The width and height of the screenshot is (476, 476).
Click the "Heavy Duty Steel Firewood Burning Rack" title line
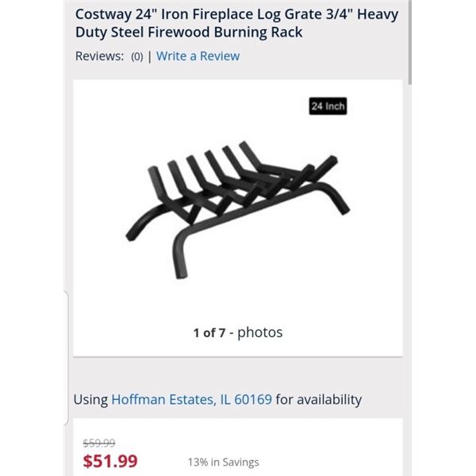click(189, 33)
